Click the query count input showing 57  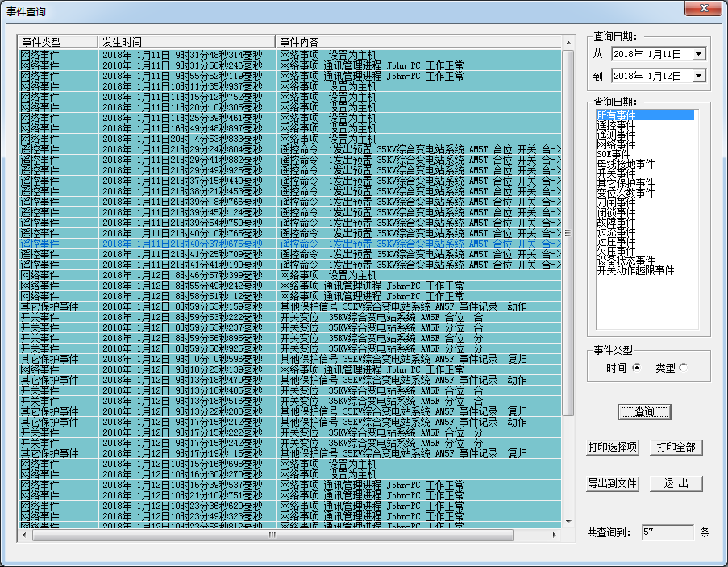click(x=668, y=532)
